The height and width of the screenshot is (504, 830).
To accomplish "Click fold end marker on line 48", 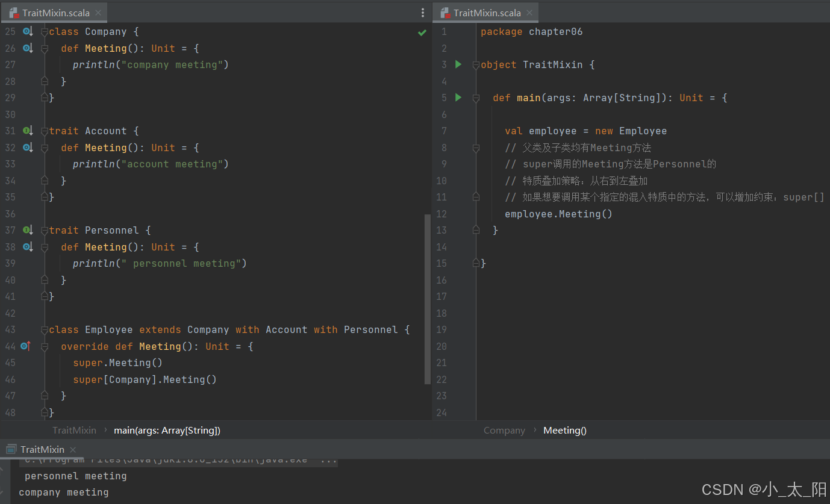I will click(45, 412).
